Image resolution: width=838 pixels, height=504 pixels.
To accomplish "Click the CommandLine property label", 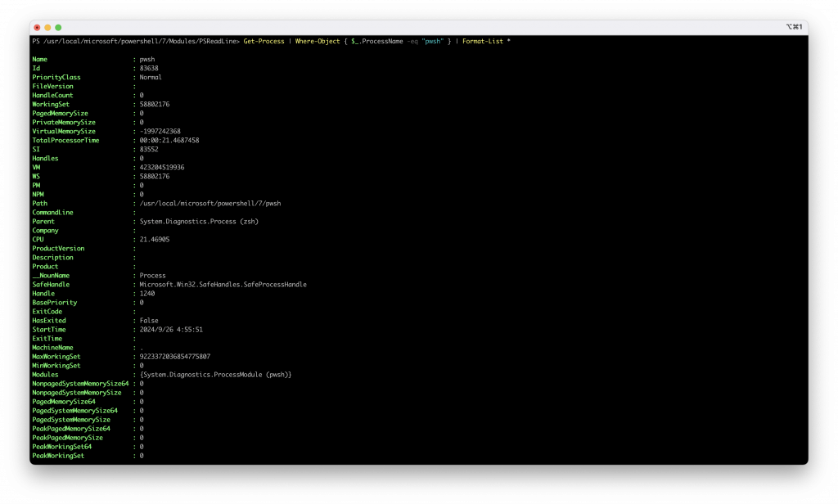I will coord(52,213).
